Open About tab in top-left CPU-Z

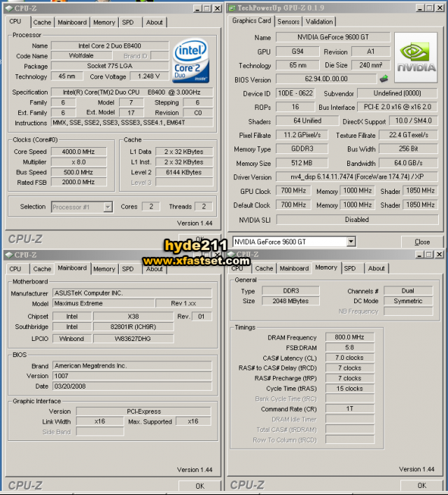tap(154, 22)
